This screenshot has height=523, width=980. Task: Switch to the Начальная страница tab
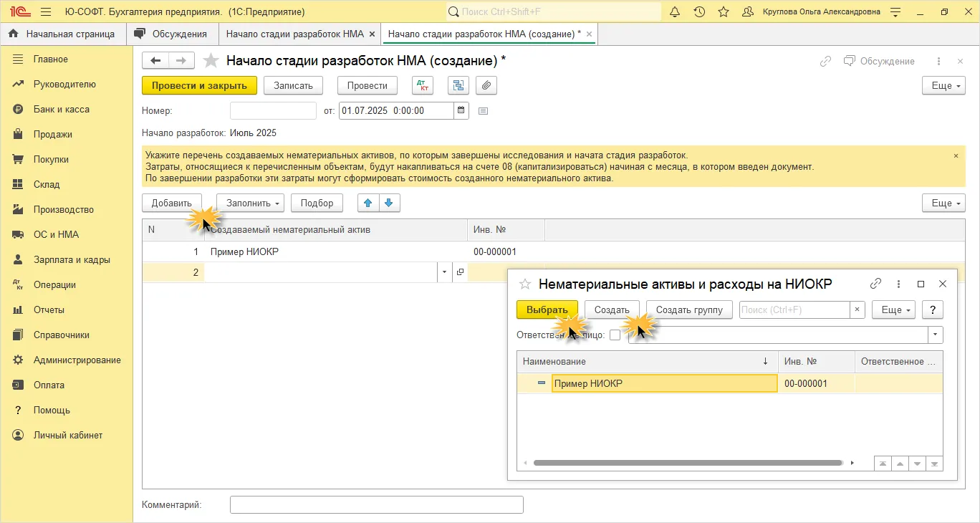coord(63,34)
